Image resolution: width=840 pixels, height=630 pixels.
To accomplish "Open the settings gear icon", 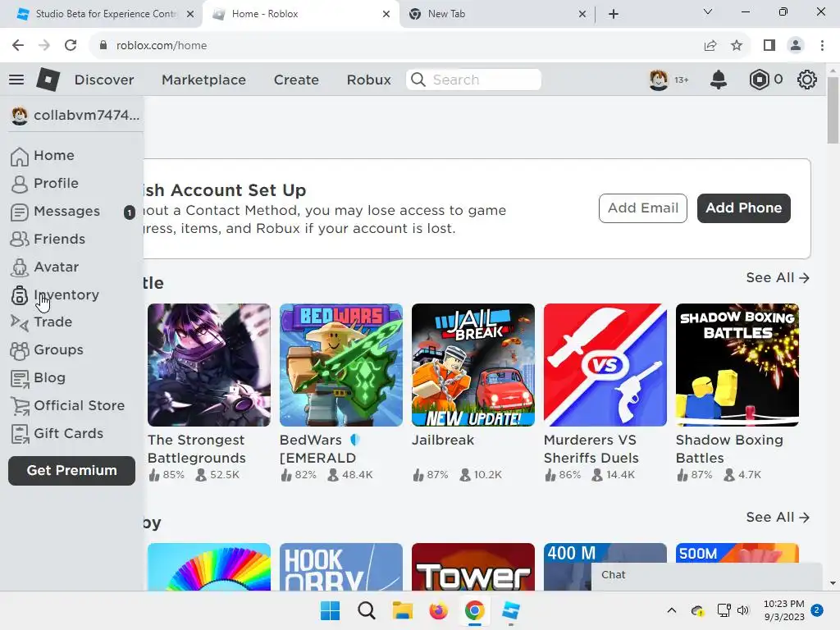I will tap(807, 80).
